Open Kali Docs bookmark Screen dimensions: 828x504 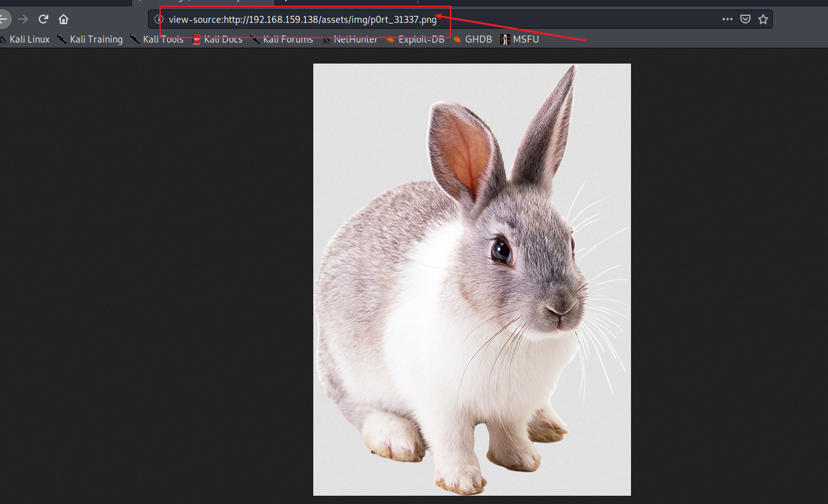217,39
